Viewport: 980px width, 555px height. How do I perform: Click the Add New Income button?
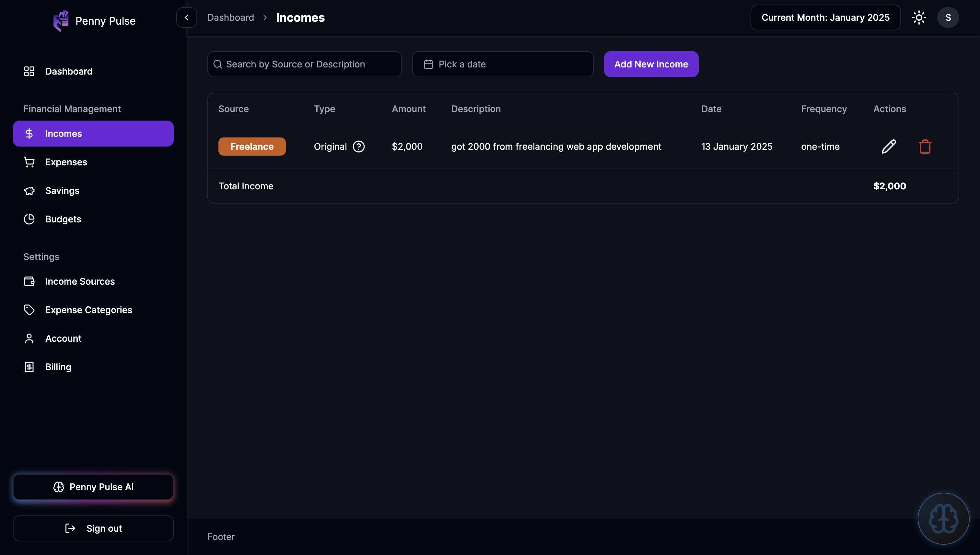tap(651, 64)
